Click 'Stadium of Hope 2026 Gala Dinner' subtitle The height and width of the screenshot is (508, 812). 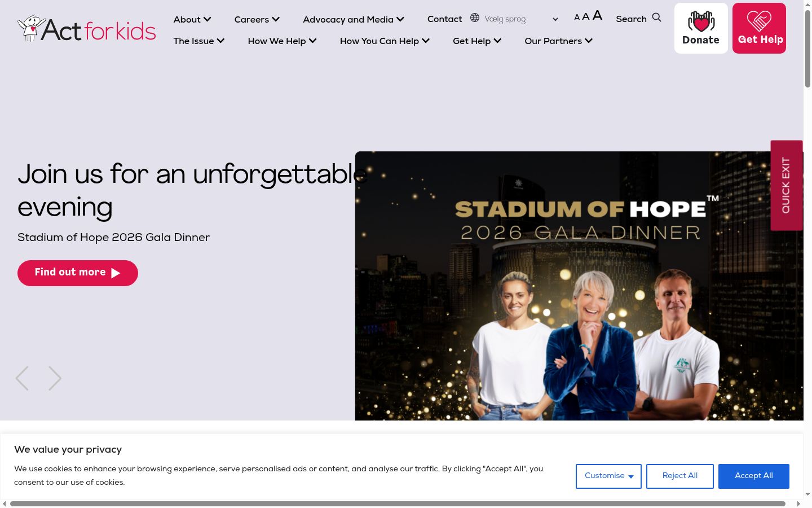point(113,238)
